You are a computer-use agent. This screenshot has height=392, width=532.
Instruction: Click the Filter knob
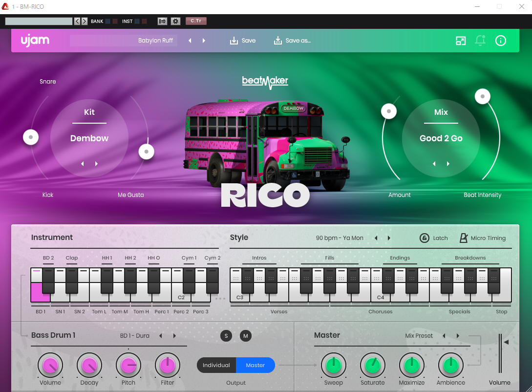pyautogui.click(x=167, y=366)
